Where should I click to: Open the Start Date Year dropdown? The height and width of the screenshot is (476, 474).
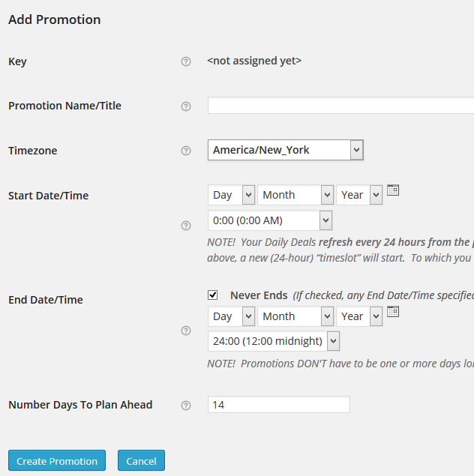point(359,195)
